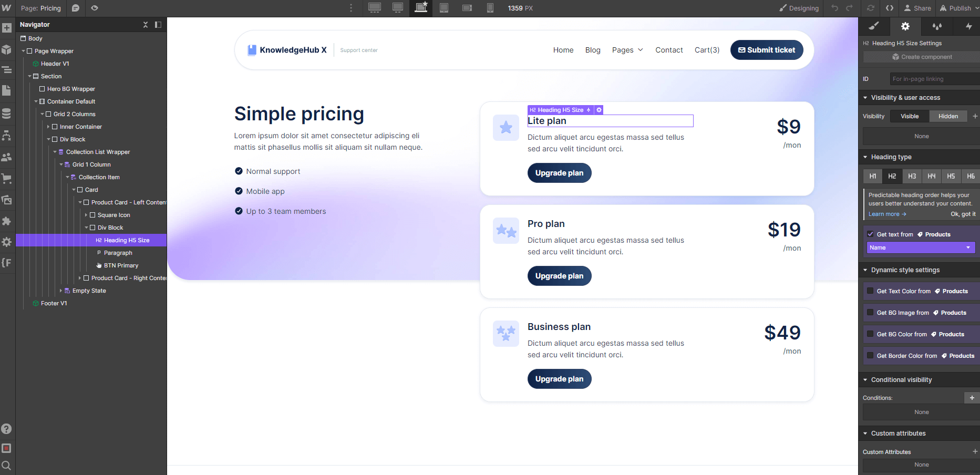The height and width of the screenshot is (475, 980).
Task: Open the Ecommerce panel
Action: point(7,178)
